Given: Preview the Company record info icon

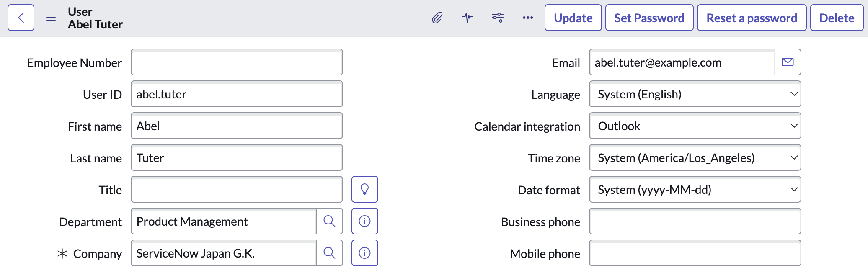Looking at the screenshot, I should (x=364, y=253).
